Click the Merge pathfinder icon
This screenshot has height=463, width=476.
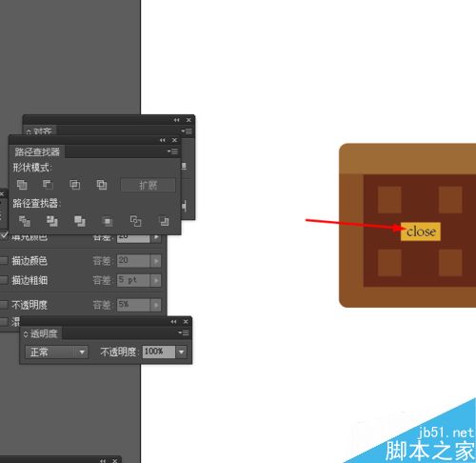click(x=80, y=221)
